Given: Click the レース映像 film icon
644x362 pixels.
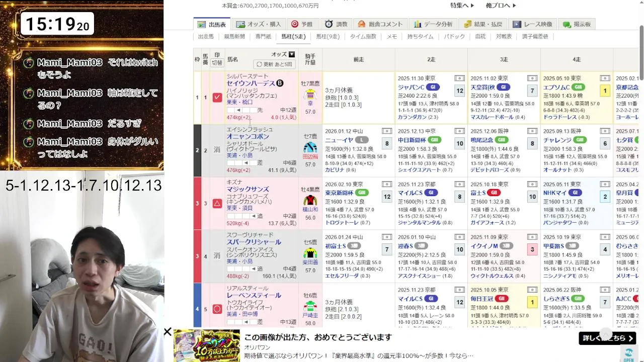Looking at the screenshot, I should (x=517, y=24).
